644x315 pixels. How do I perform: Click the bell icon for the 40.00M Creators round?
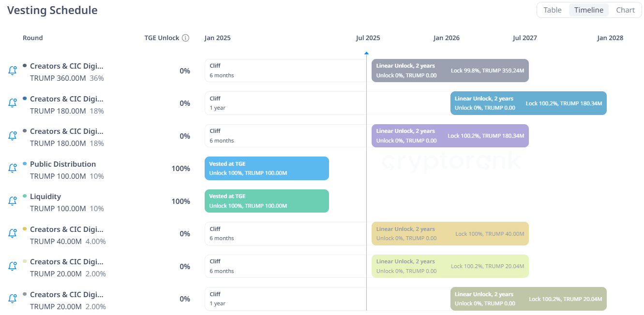point(13,233)
